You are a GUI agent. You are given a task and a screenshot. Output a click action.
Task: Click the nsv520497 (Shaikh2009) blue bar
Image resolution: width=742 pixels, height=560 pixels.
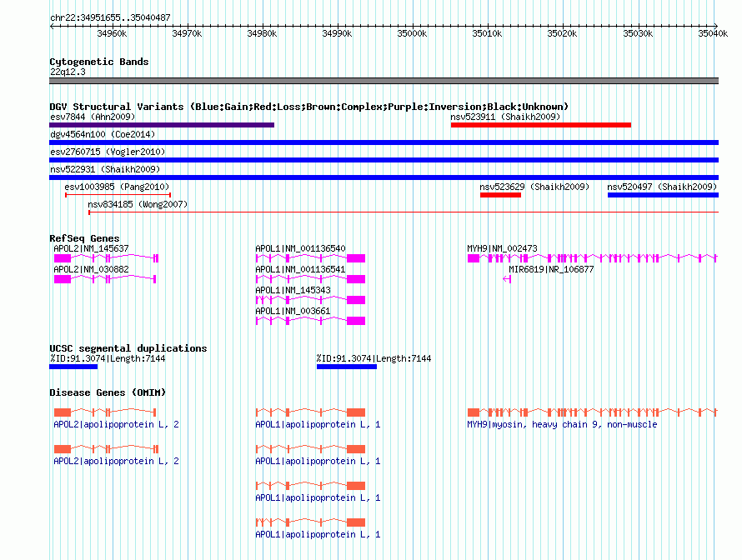click(x=663, y=195)
